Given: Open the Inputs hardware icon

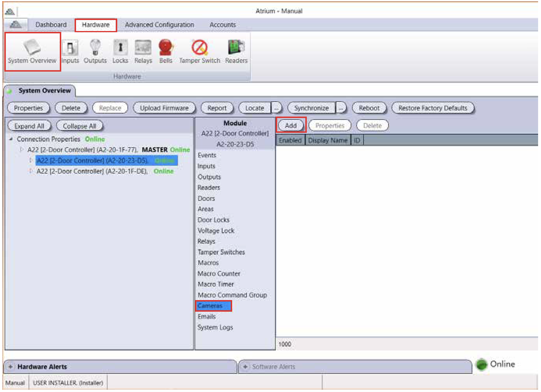Looking at the screenshot, I should pos(70,52).
